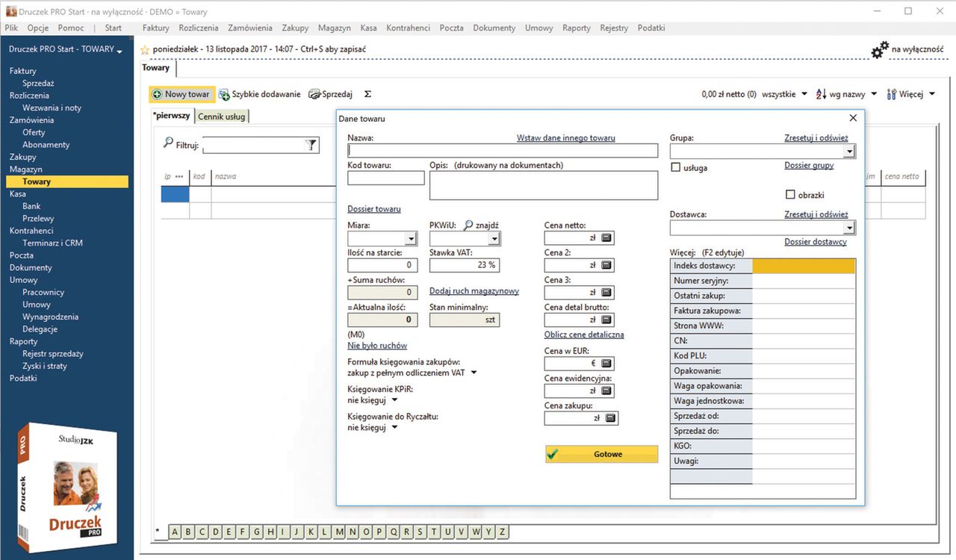This screenshot has width=956, height=560.
Task: Click 'Dossier grupy' link
Action: (x=809, y=165)
